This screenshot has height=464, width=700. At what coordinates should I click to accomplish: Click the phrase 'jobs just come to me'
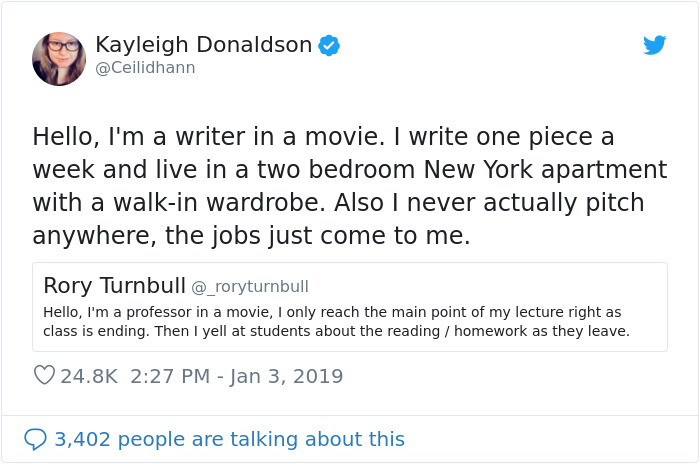(x=341, y=235)
